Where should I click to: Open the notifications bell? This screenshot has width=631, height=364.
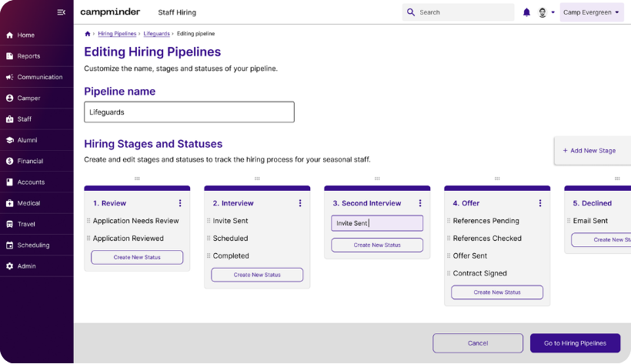coord(526,12)
